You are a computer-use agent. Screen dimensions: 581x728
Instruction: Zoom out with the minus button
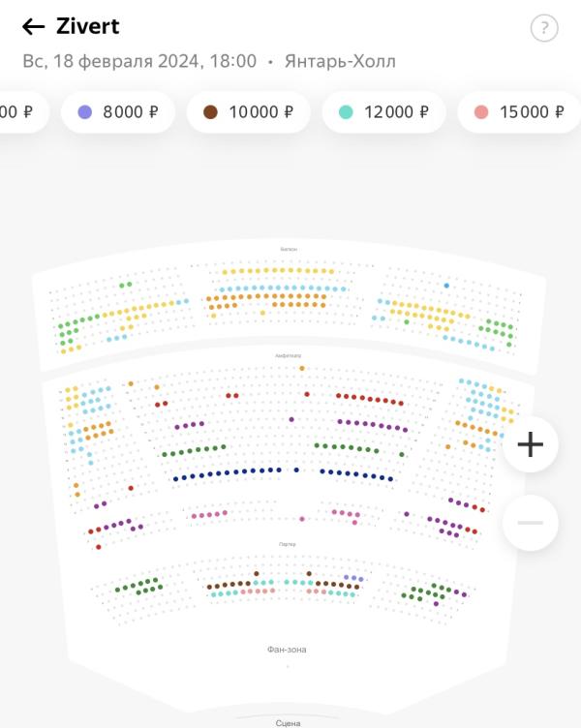pyautogui.click(x=530, y=523)
